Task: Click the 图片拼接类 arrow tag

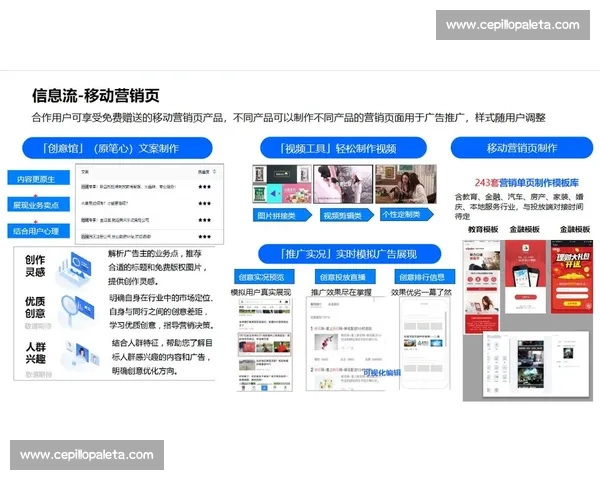Action: pos(282,215)
